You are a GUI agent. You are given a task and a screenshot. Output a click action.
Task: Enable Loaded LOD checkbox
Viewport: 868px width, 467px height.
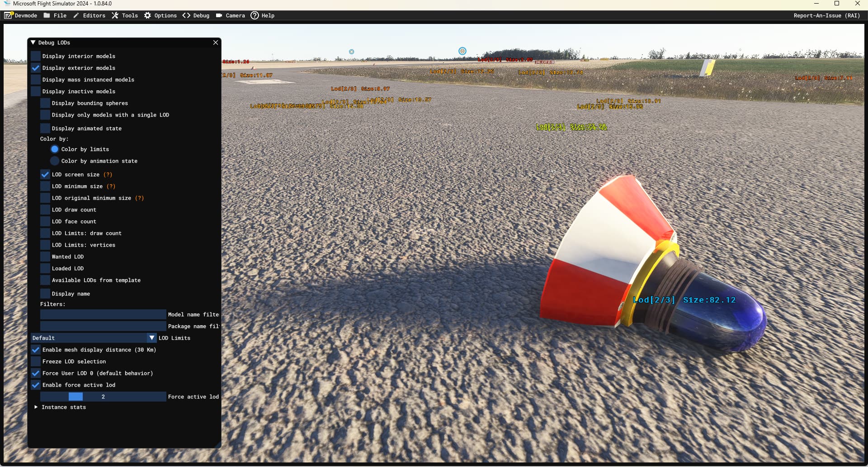click(45, 268)
